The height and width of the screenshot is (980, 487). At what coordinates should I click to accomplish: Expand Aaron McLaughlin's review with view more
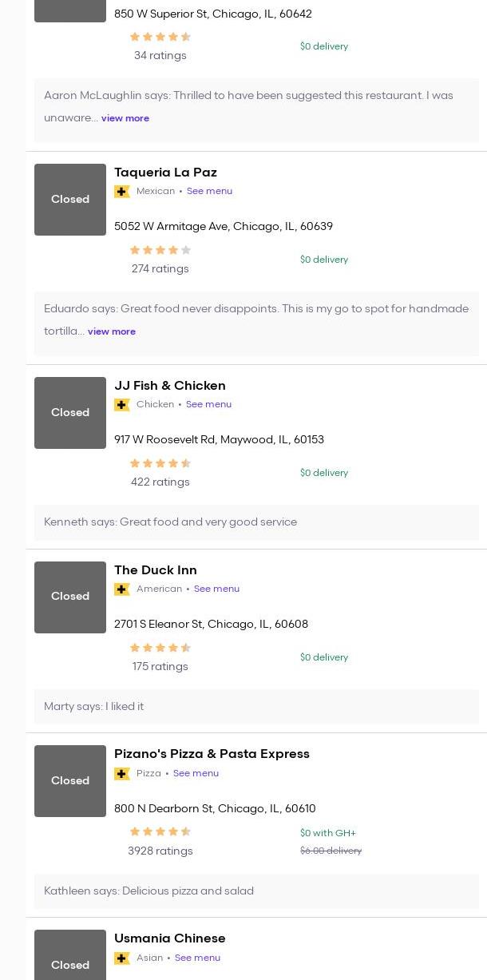click(x=125, y=118)
